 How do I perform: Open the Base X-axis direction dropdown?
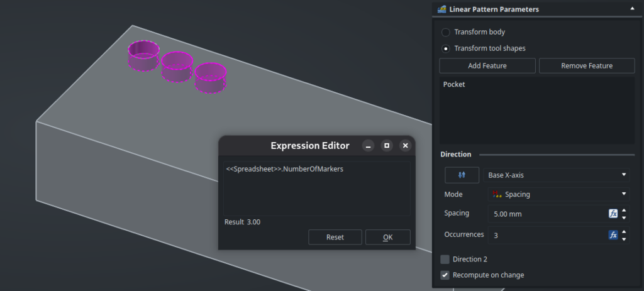[x=558, y=175]
